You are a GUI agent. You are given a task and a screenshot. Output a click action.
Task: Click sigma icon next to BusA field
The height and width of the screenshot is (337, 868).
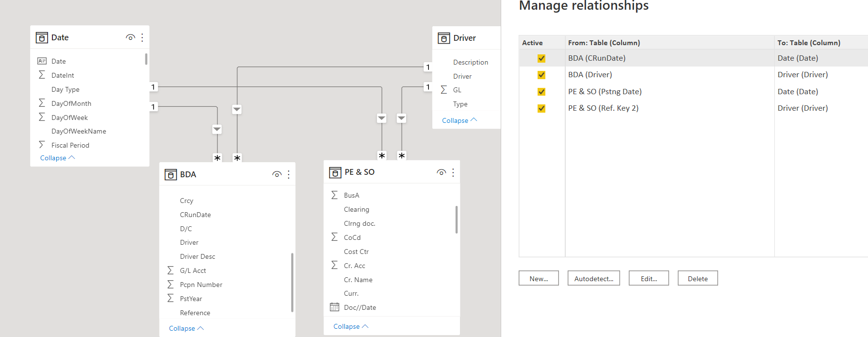334,195
